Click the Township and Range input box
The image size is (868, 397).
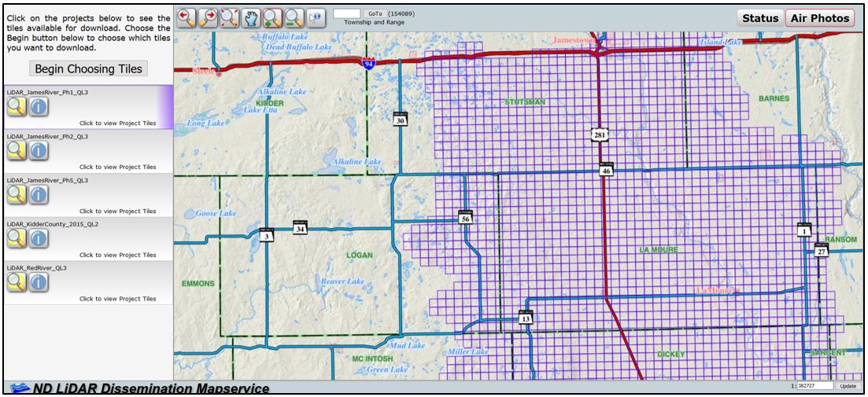pos(347,13)
